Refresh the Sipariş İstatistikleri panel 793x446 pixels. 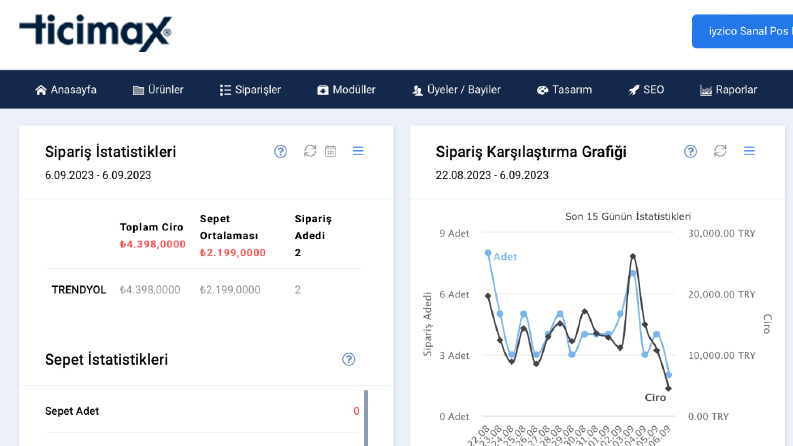(310, 151)
